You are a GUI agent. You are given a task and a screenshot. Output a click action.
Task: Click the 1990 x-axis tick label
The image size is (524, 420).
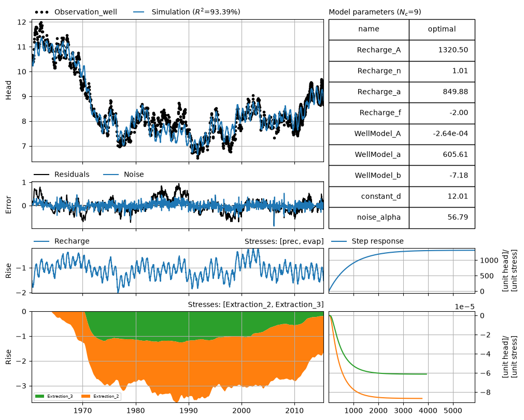point(189,410)
